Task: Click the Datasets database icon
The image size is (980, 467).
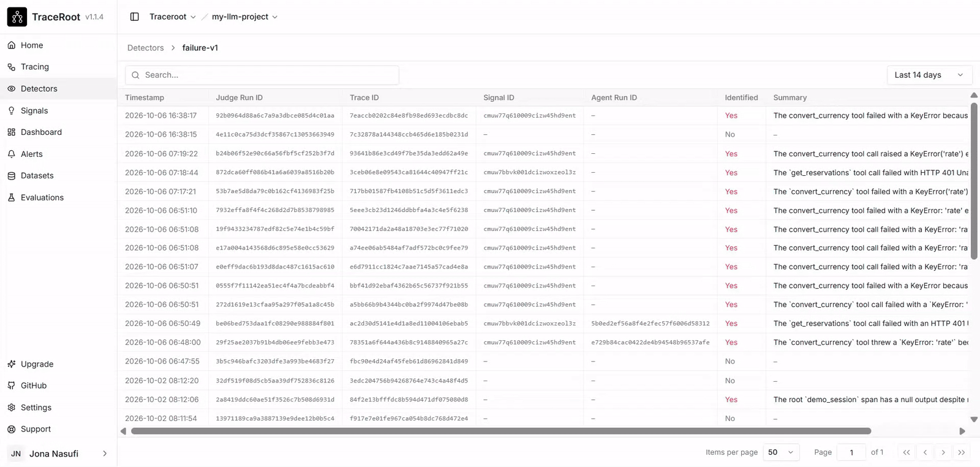Action: tap(12, 176)
